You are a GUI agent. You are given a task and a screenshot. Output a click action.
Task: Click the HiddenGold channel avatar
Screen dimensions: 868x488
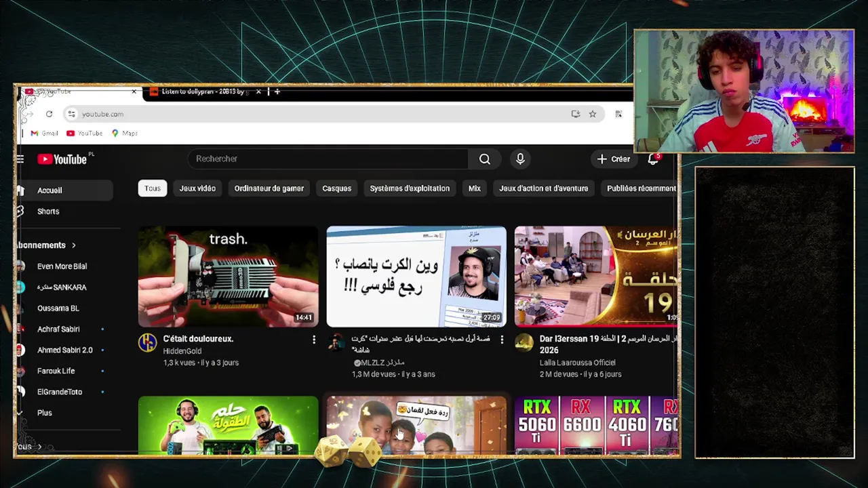(148, 343)
